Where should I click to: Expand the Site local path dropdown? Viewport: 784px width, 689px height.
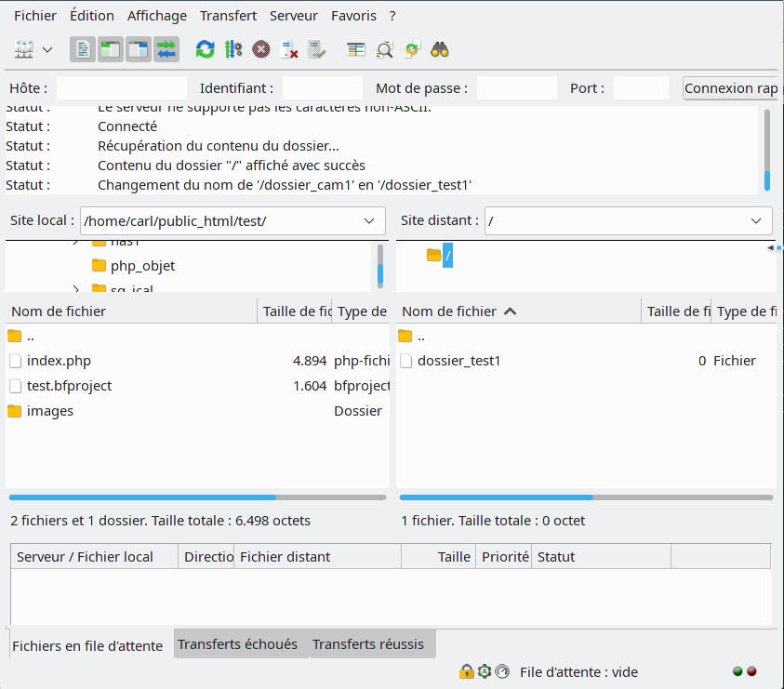[368, 221]
